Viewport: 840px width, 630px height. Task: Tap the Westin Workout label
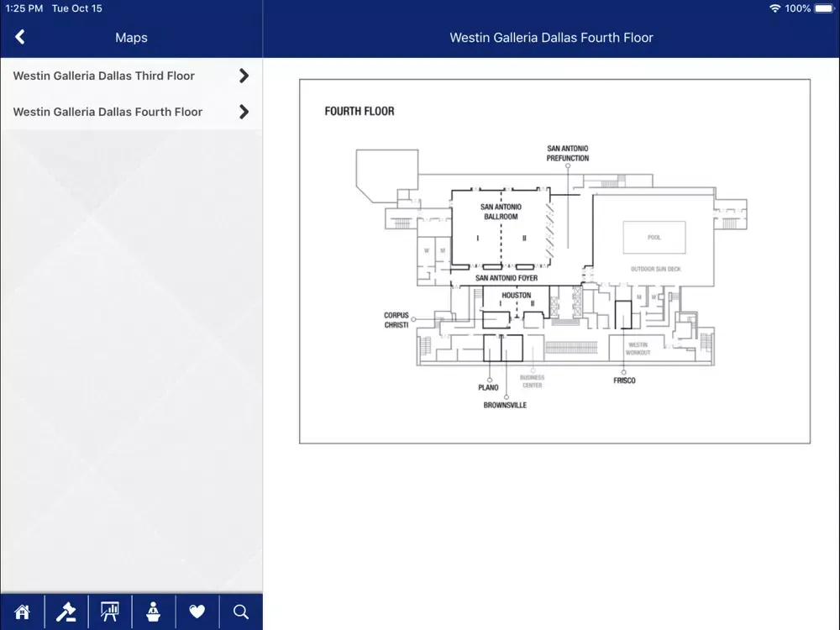coord(638,349)
